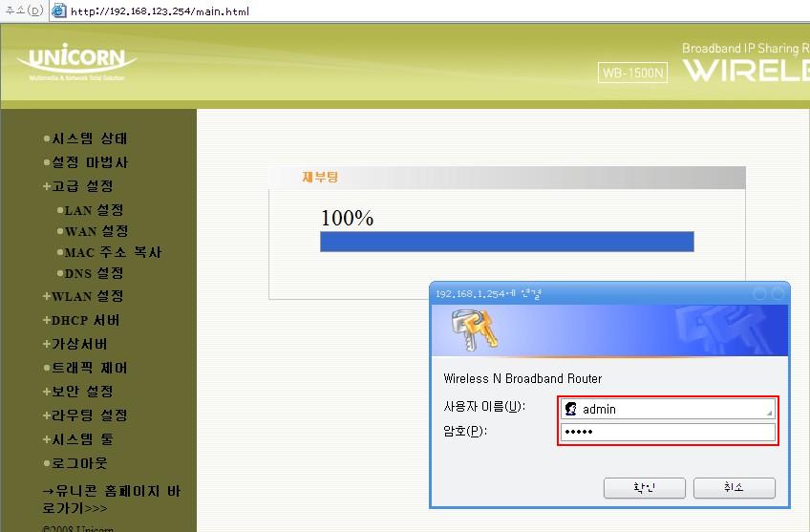The image size is (810, 532).
Task: Click the 암호 password field
Action: (x=668, y=432)
